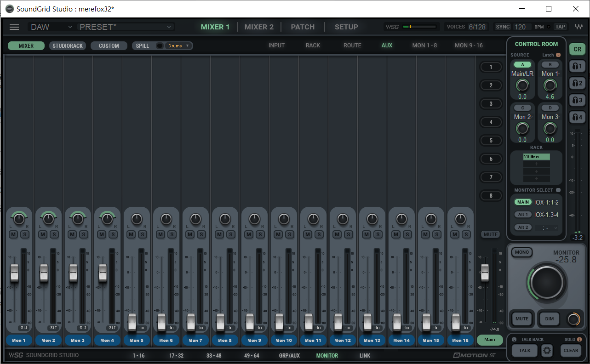Screen dimensions: 590x364
Task: Select headphone monitor 1 icon
Action: pyautogui.click(x=577, y=66)
